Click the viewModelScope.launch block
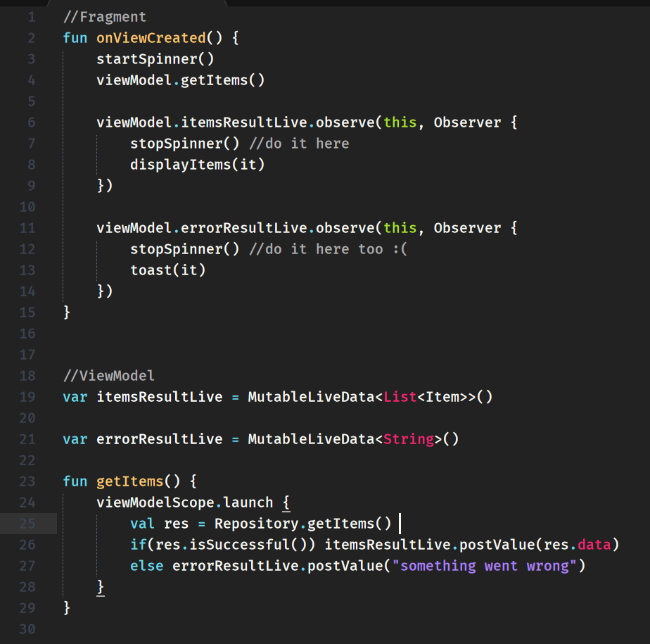This screenshot has width=650, height=644. coord(186,502)
